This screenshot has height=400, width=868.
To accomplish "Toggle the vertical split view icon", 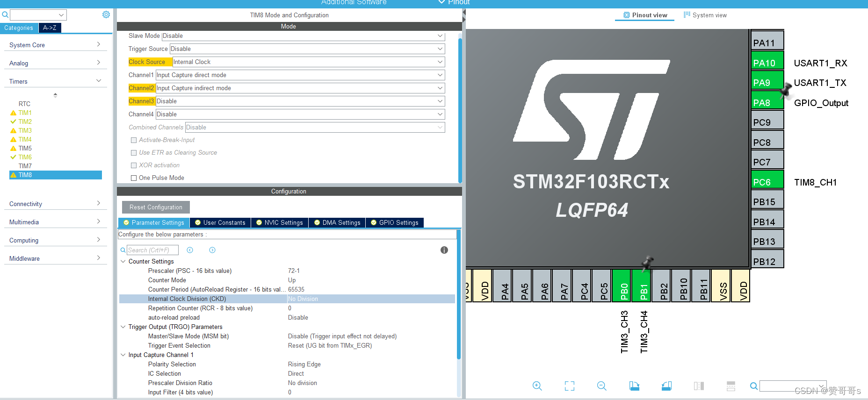I will (699, 386).
